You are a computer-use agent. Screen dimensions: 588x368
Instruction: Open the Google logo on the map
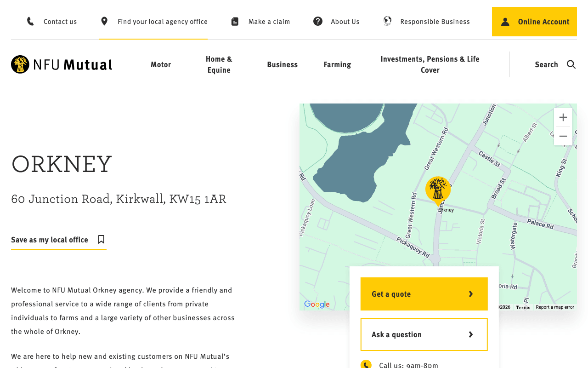point(317,305)
